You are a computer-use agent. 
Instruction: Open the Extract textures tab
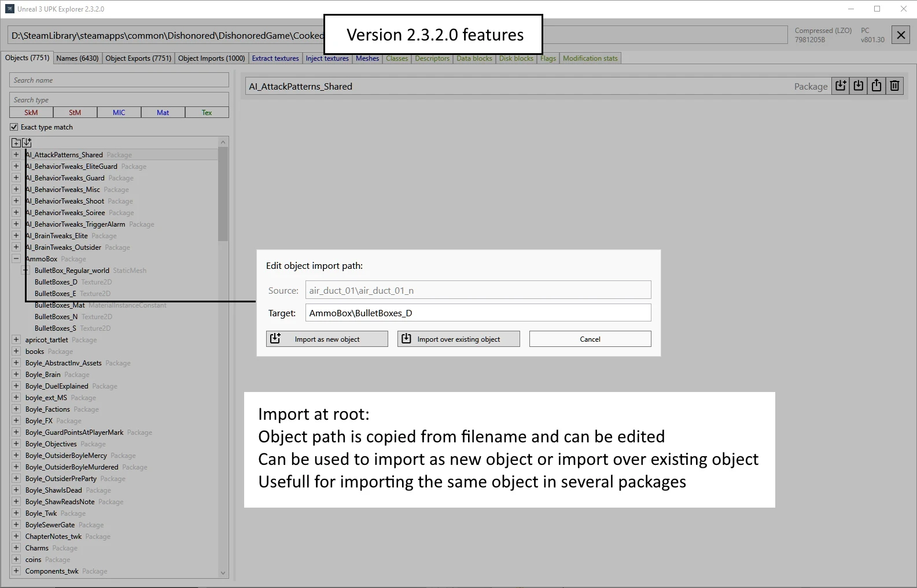pyautogui.click(x=275, y=58)
